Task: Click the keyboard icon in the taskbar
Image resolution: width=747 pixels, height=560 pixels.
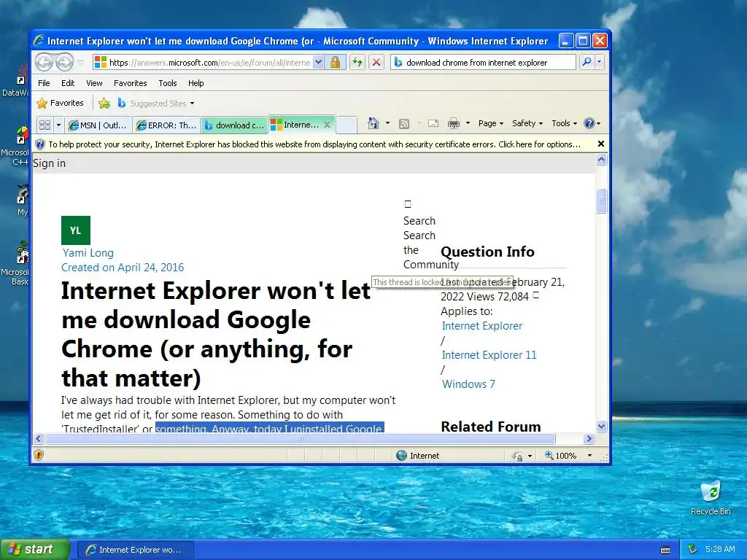Action: pyautogui.click(x=665, y=550)
